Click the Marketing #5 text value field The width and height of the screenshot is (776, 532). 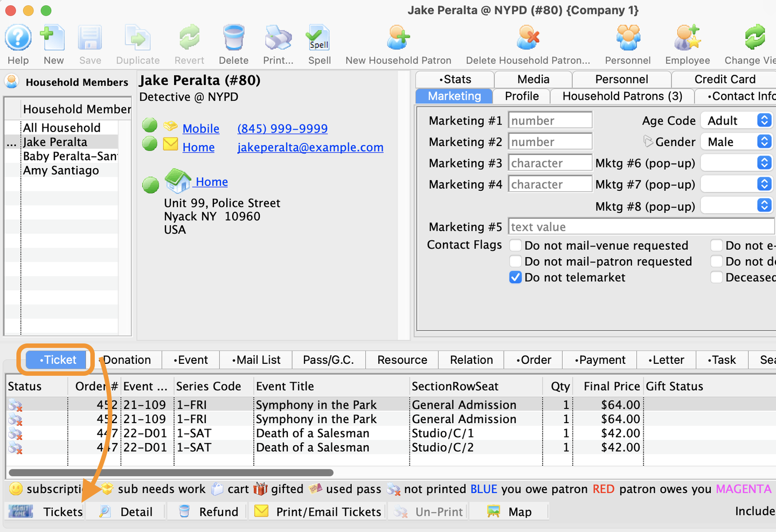pyautogui.click(x=641, y=227)
